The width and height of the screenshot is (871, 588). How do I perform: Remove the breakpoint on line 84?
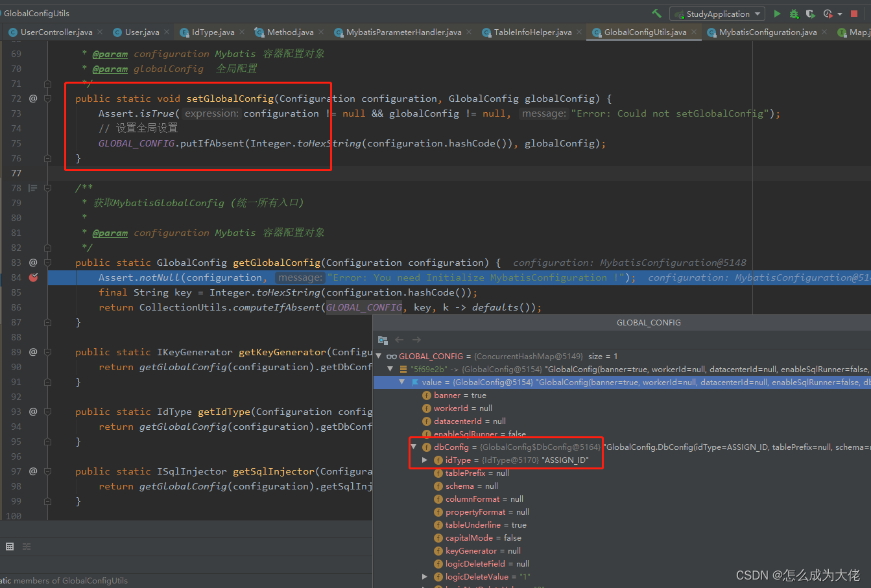(x=34, y=277)
